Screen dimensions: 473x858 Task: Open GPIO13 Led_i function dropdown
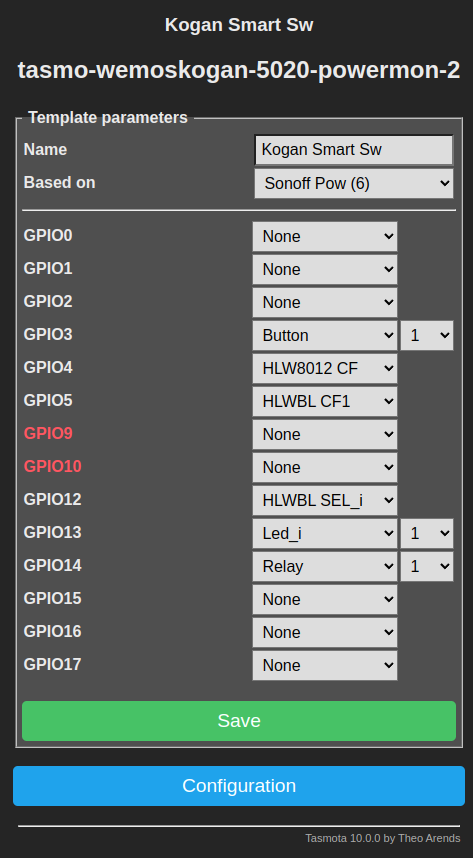[x=325, y=534]
